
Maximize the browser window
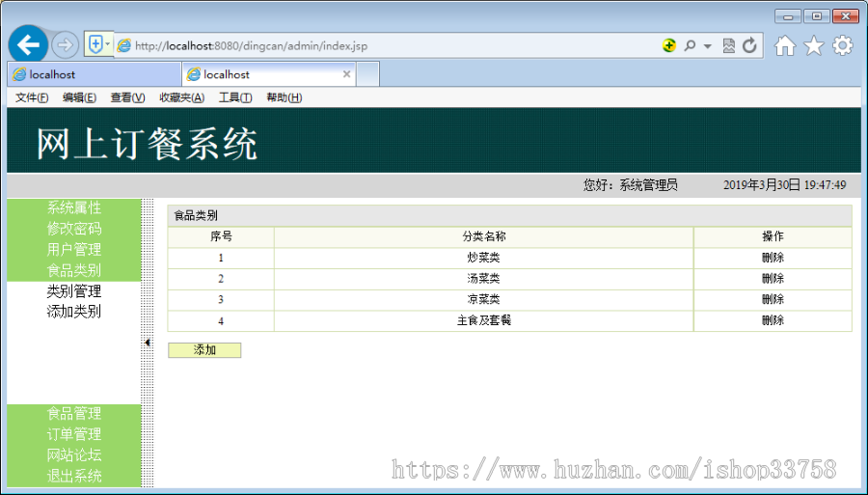click(x=817, y=16)
